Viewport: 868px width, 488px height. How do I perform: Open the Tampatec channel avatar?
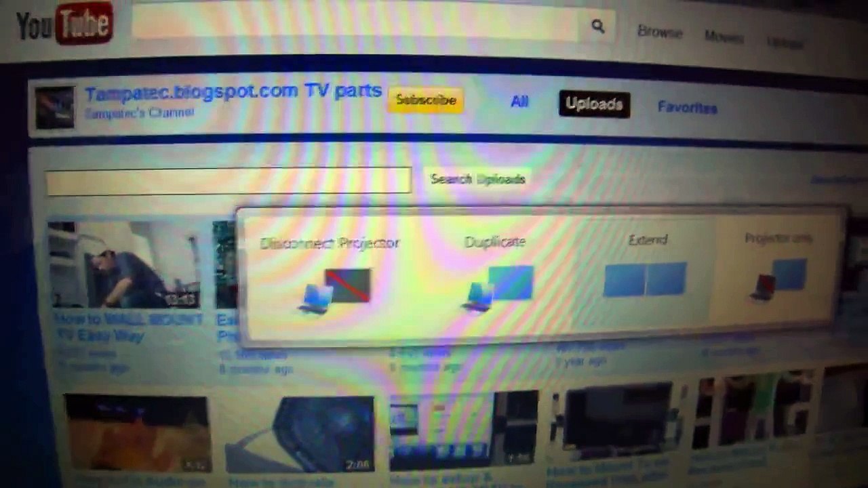[55, 107]
